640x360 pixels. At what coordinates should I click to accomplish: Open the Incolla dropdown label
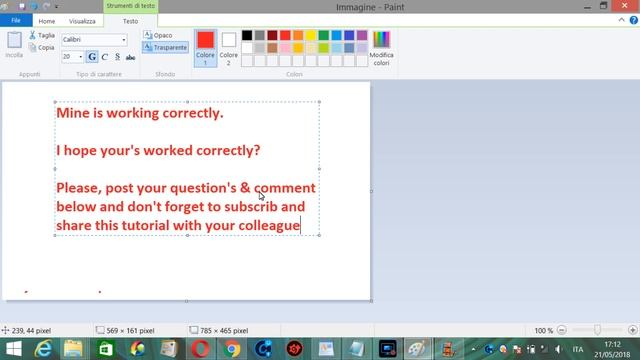click(x=14, y=55)
